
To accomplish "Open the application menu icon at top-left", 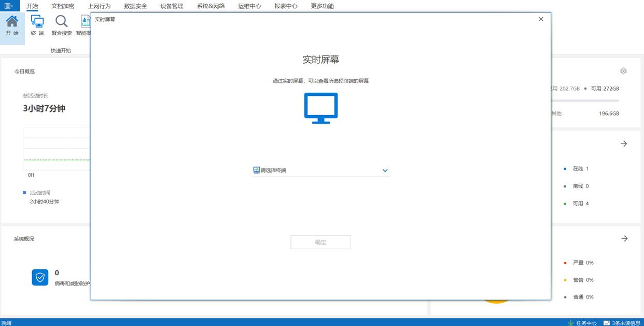I will (9, 6).
